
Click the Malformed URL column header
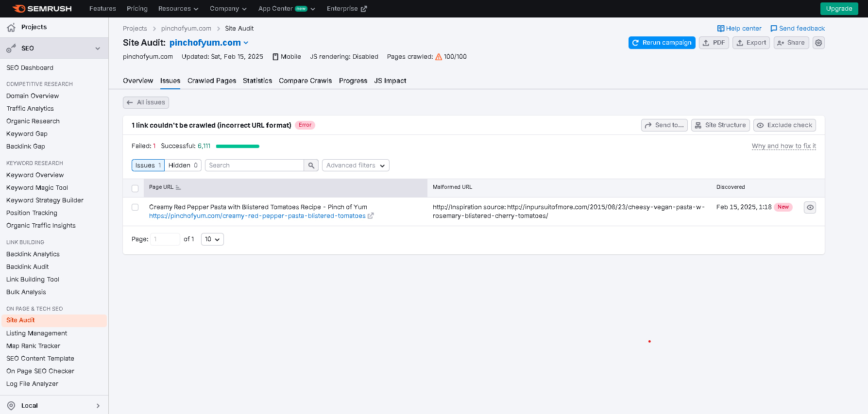tap(452, 187)
